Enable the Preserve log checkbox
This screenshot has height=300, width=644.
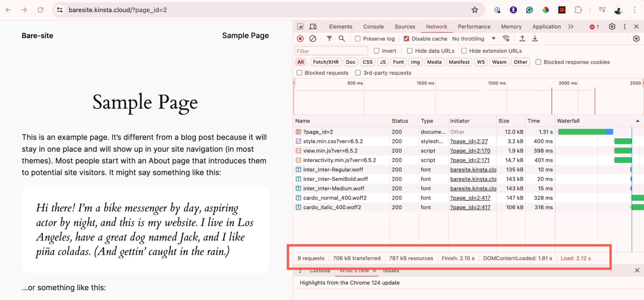click(x=358, y=39)
